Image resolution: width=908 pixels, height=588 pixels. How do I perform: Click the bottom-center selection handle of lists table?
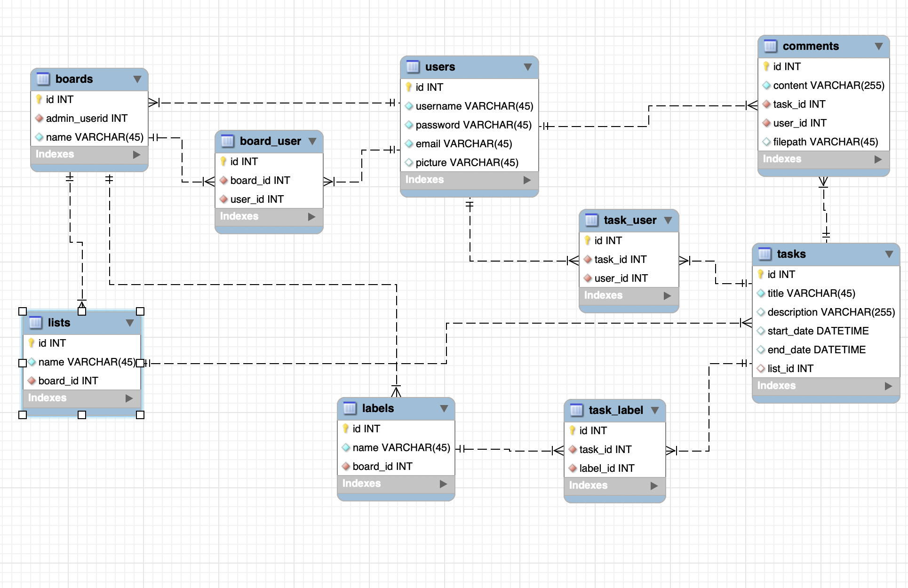[x=82, y=415]
